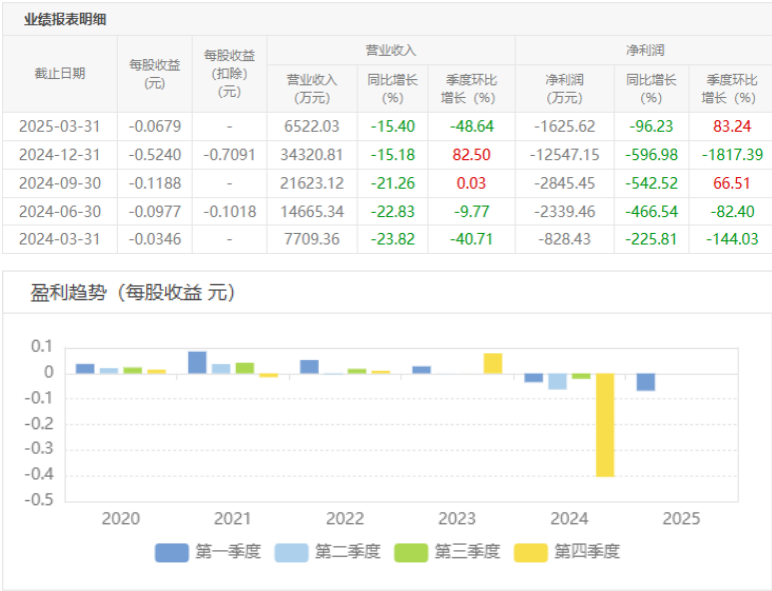Viewport: 772px width, 591px height.
Task: Click the 营业收入 group header
Action: pos(391,50)
